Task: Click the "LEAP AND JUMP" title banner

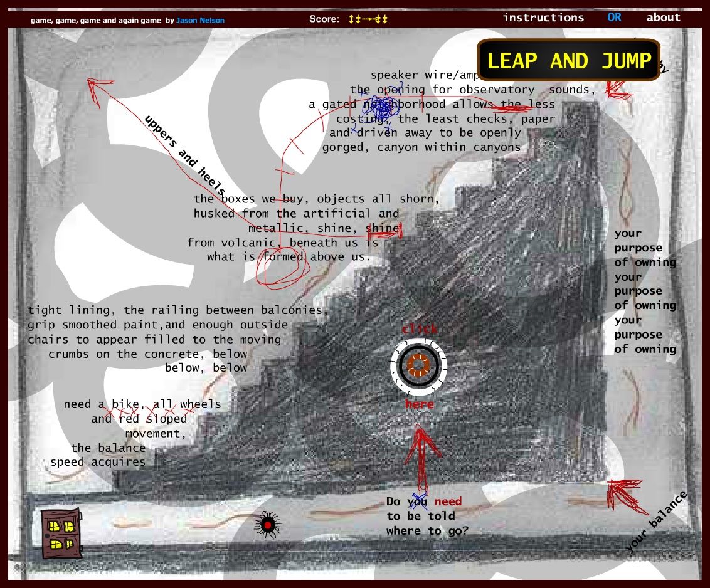Action: click(x=570, y=61)
